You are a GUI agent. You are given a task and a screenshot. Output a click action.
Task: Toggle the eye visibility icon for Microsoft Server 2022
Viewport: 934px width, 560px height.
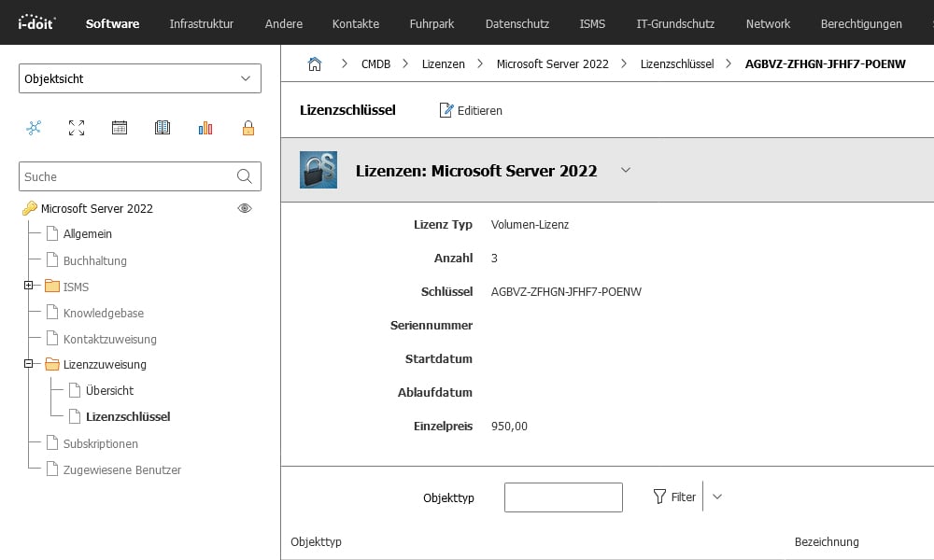pos(245,208)
